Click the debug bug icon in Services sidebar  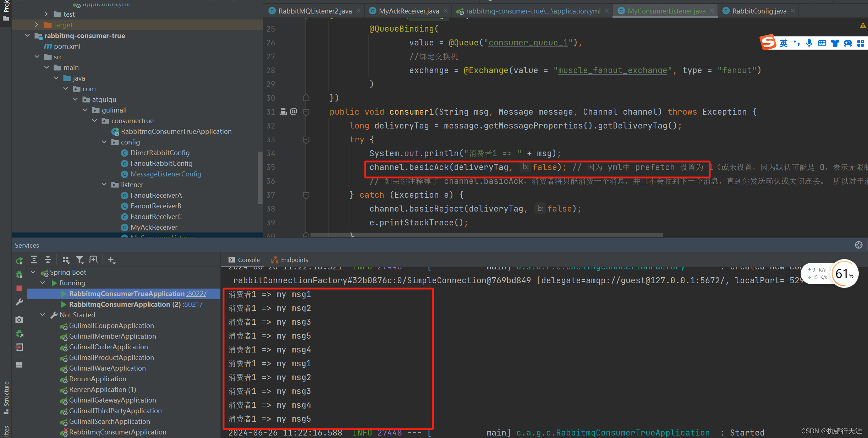(x=20, y=275)
